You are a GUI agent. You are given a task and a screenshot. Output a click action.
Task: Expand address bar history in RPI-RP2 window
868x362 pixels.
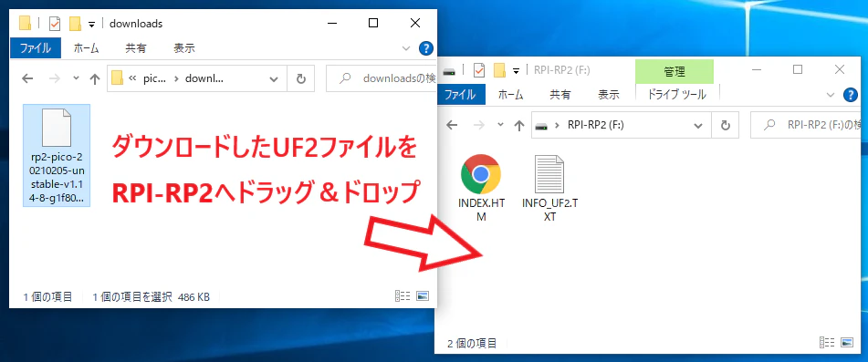click(x=698, y=126)
